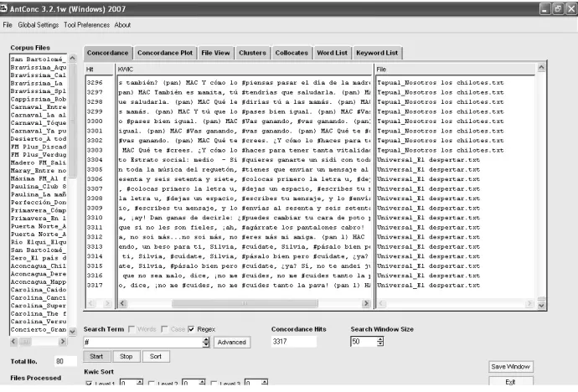Open the Tool Preferences menu
The height and width of the screenshot is (392, 578).
86,25
